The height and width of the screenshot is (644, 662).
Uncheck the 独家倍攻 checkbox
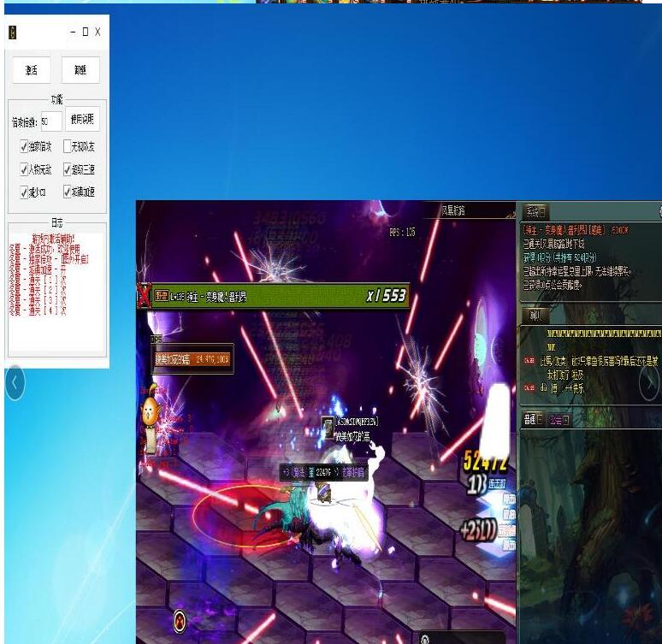coord(24,146)
